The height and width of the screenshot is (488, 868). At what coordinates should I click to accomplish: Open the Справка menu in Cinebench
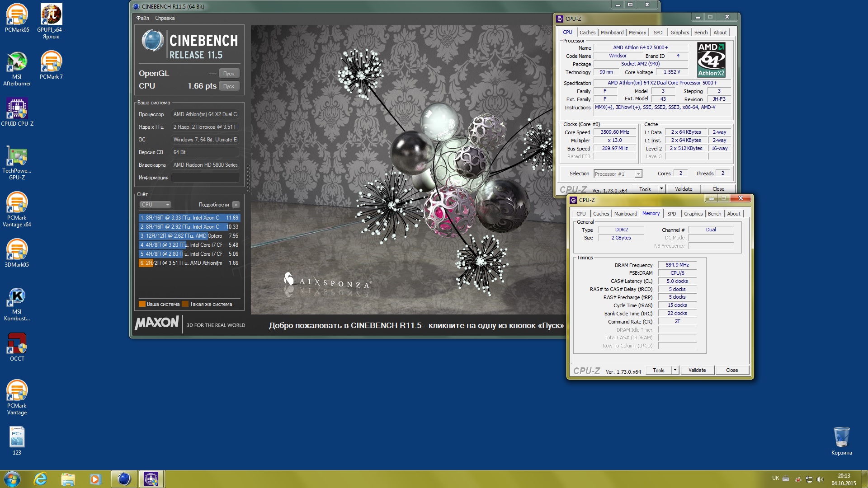165,18
